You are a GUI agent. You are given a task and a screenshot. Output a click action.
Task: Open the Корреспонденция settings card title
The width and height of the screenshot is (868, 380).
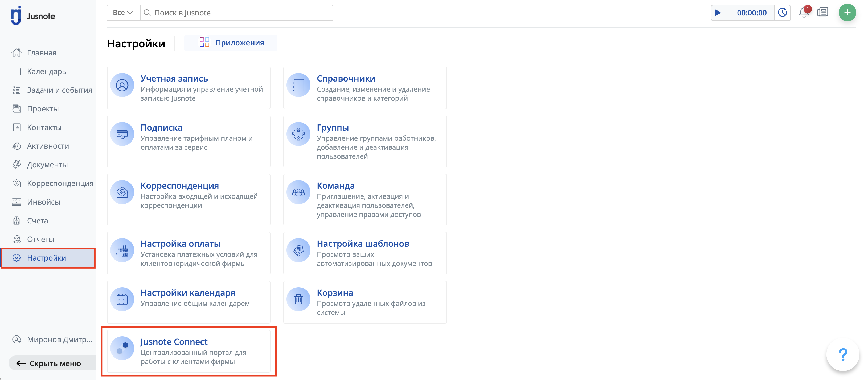pyautogui.click(x=180, y=185)
